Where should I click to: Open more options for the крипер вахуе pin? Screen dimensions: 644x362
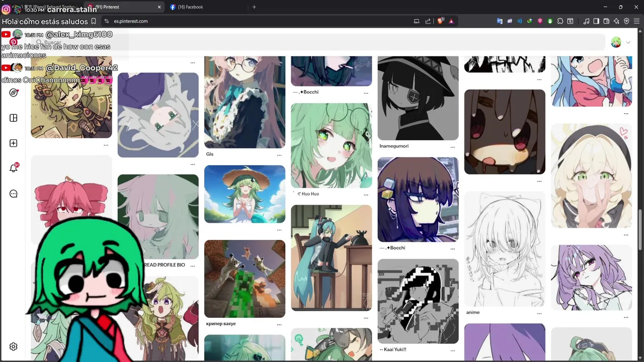click(x=279, y=325)
